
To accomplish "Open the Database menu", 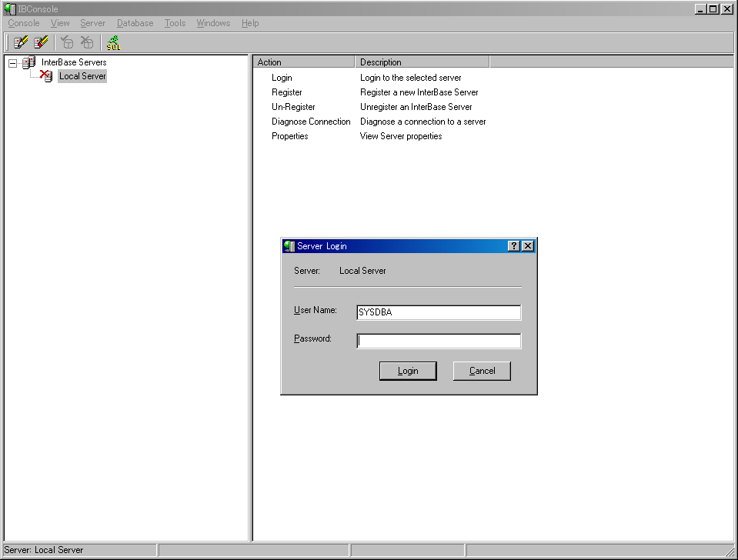I will [135, 23].
